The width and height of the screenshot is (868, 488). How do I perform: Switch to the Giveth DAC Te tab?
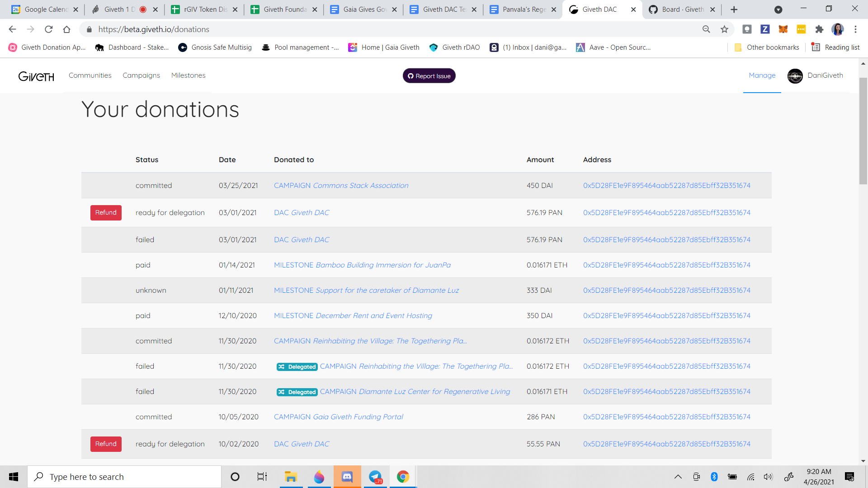click(443, 9)
